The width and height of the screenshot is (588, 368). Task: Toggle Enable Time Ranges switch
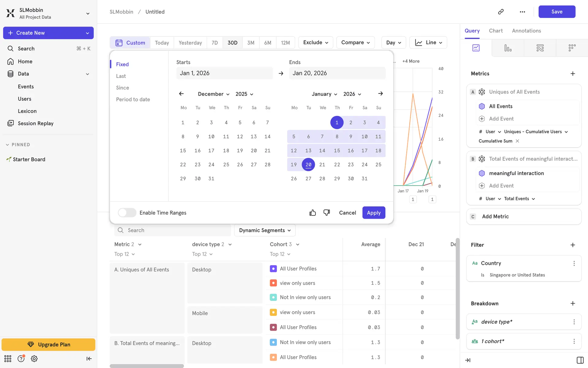[127, 213]
